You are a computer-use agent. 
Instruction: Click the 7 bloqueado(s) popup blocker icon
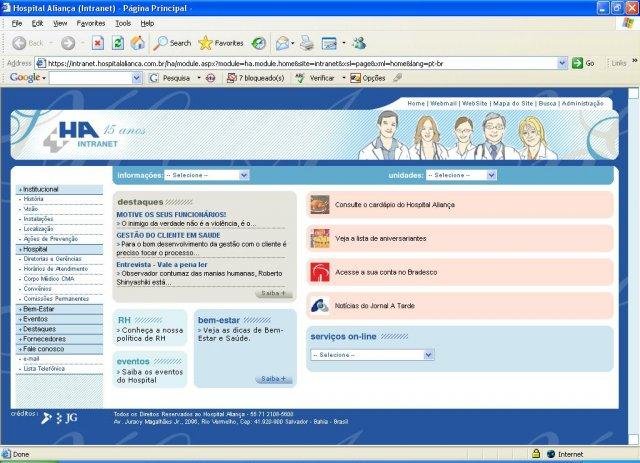pyautogui.click(x=231, y=78)
